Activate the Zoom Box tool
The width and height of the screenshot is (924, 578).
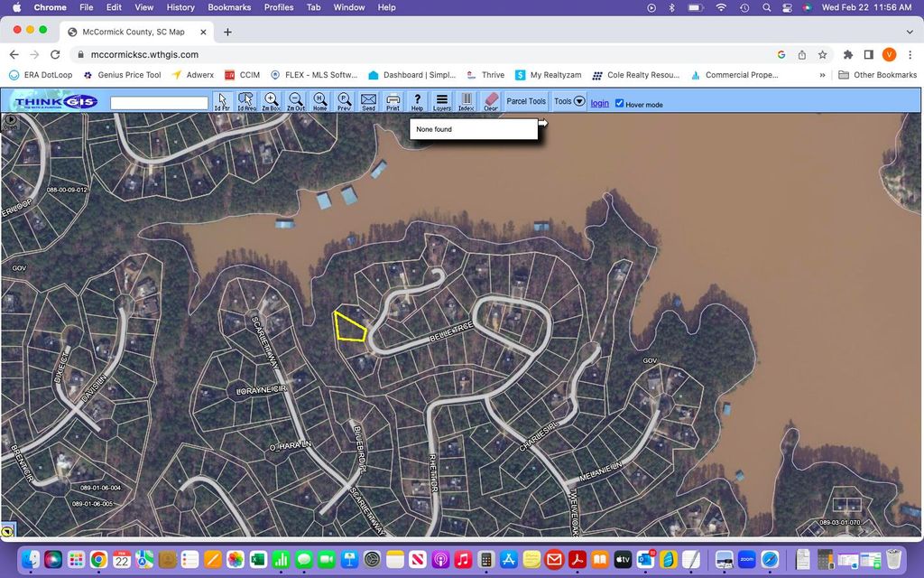click(271, 101)
